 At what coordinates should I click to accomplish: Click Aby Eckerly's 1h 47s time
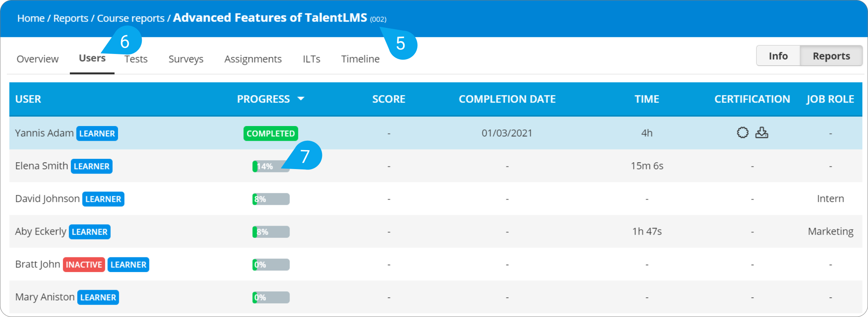point(647,231)
